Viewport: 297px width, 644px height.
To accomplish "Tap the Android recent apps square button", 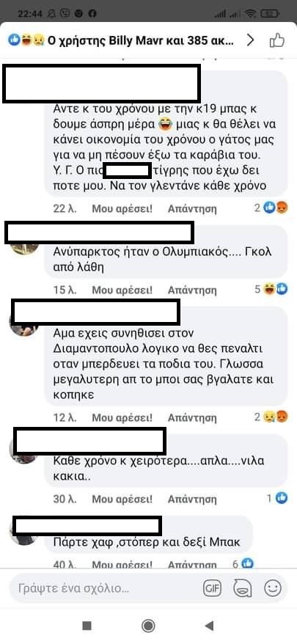I will coord(87,626).
